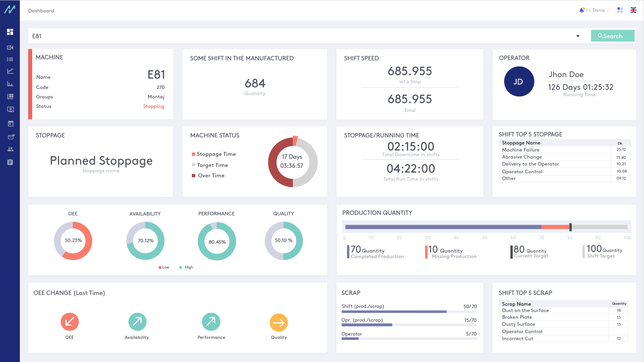
Task: Open the video camera section in sidebar
Action: (x=10, y=48)
